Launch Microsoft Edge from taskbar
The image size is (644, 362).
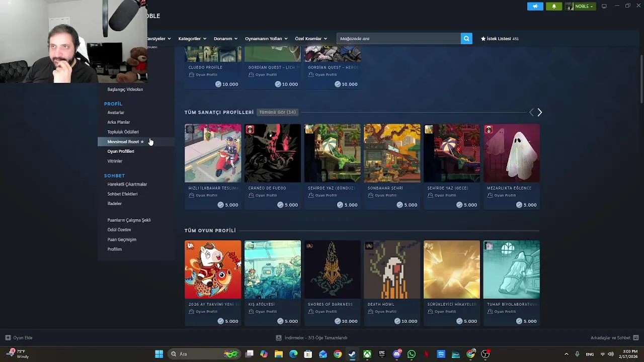pyautogui.click(x=293, y=354)
